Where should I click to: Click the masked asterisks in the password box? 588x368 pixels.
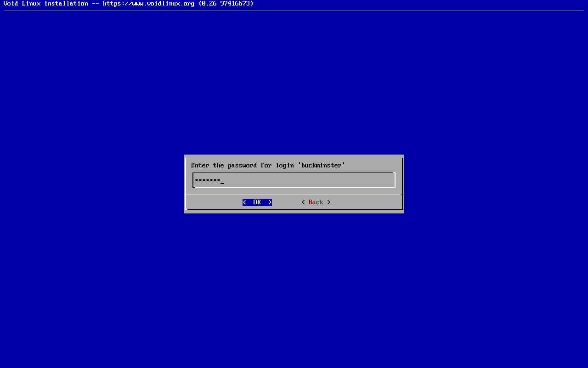click(207, 180)
